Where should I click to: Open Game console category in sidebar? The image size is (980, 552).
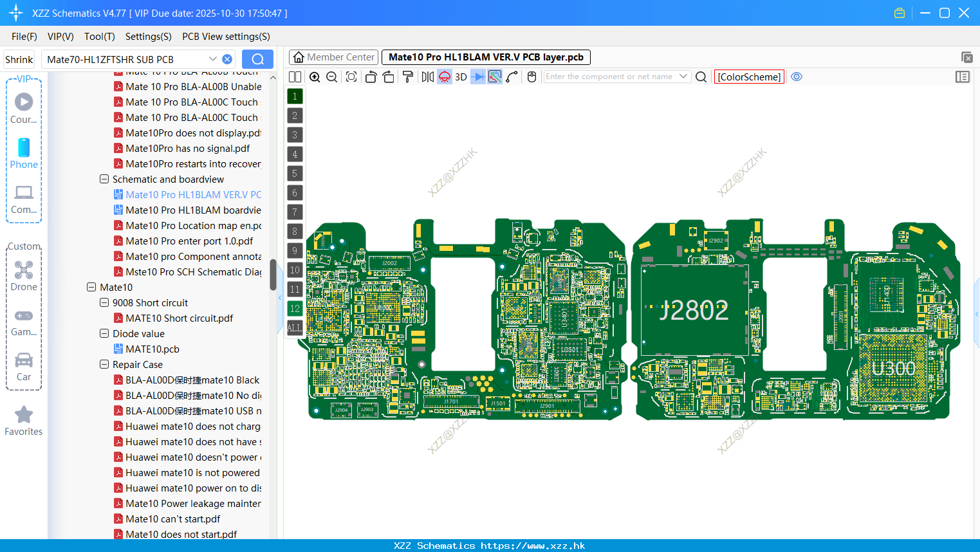click(x=24, y=322)
